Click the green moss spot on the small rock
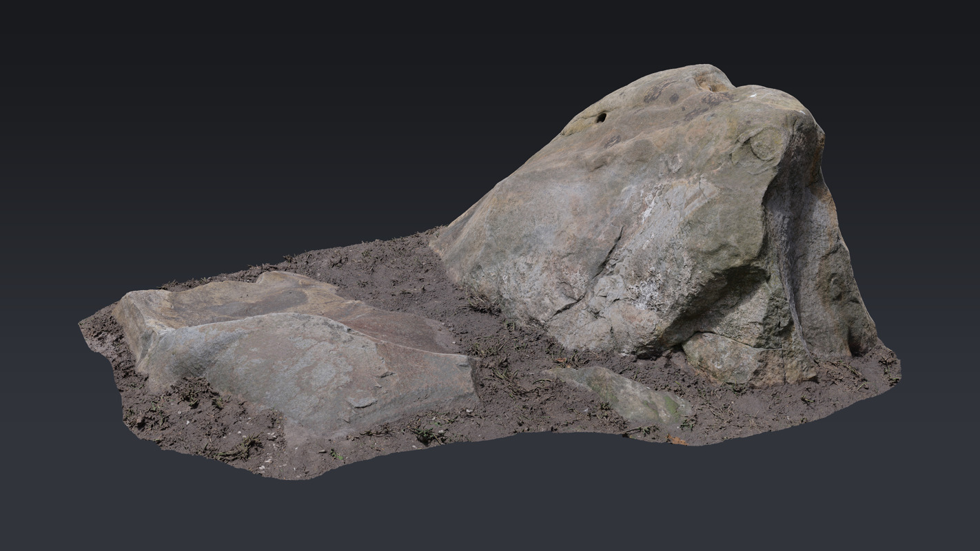The width and height of the screenshot is (980, 551). (670, 404)
